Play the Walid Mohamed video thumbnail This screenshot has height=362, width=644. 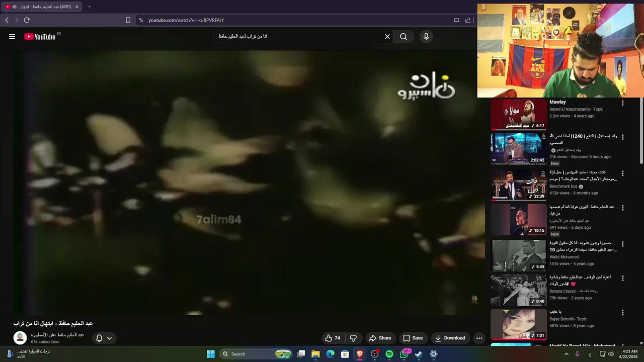pos(519,256)
